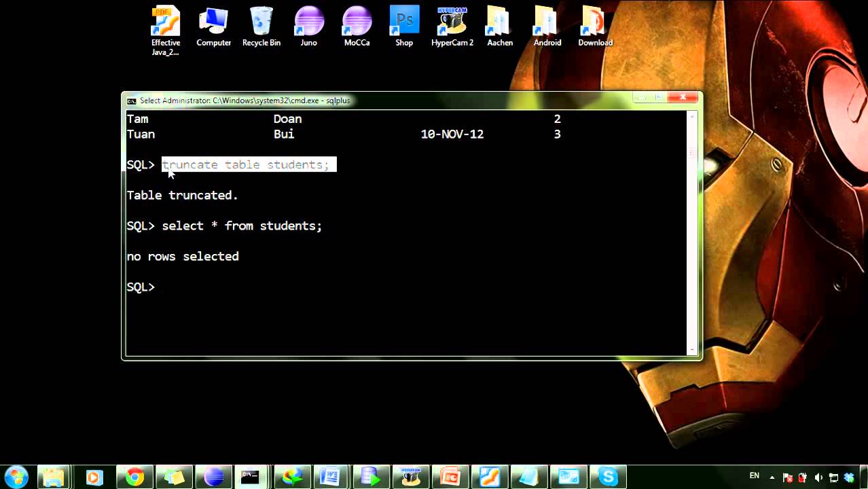Image resolution: width=868 pixels, height=489 pixels.
Task: Click the Show Desktop strip at taskbar end
Action: [x=863, y=477]
